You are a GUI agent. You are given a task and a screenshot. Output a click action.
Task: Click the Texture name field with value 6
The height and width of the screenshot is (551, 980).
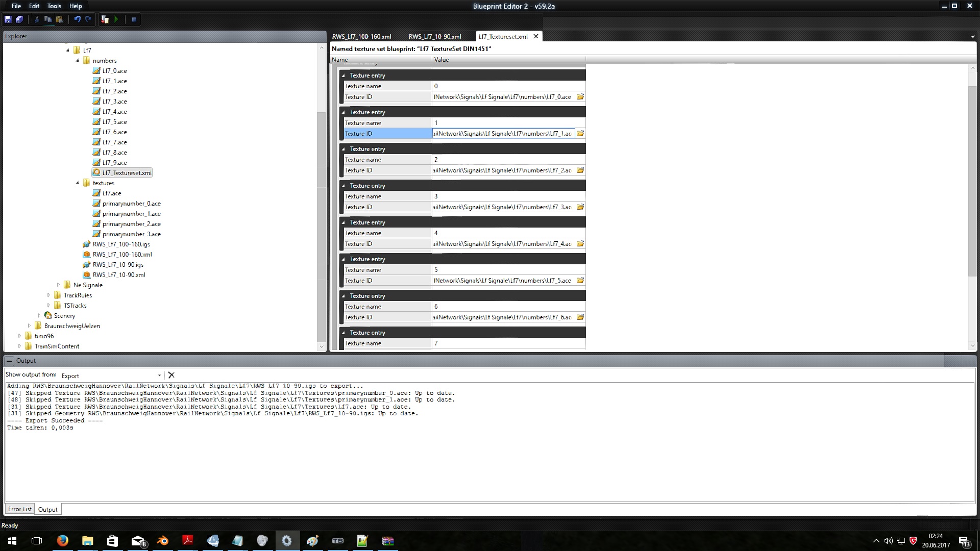[508, 307]
